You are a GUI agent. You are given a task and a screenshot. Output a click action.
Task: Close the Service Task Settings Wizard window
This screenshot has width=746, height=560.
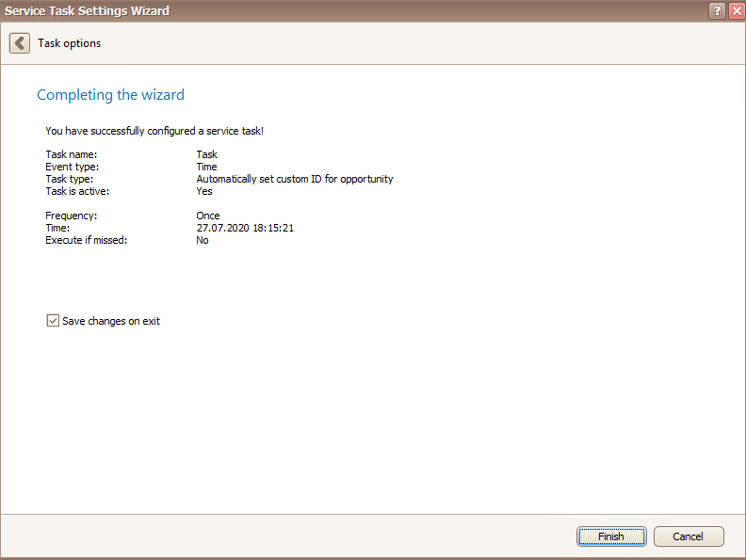point(737,10)
